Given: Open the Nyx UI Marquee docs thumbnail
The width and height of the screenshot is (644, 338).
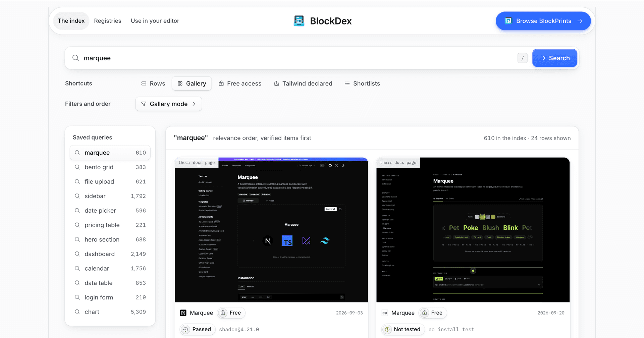Looking at the screenshot, I should [271, 230].
